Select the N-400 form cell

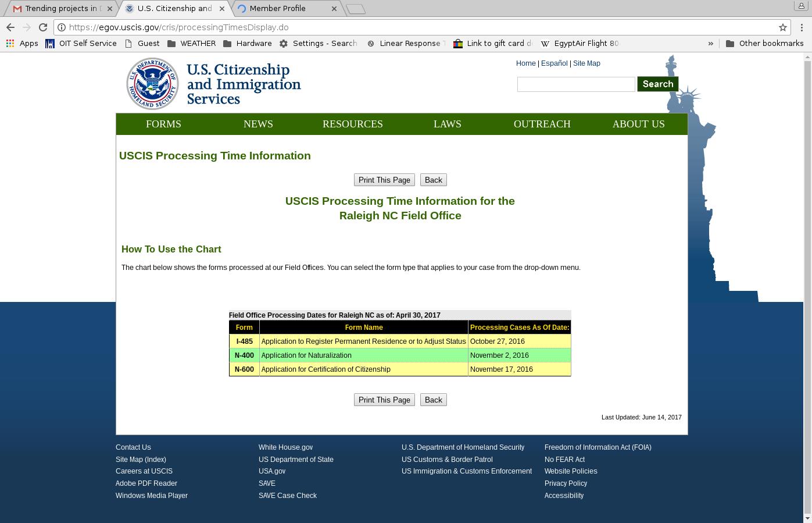coord(244,355)
